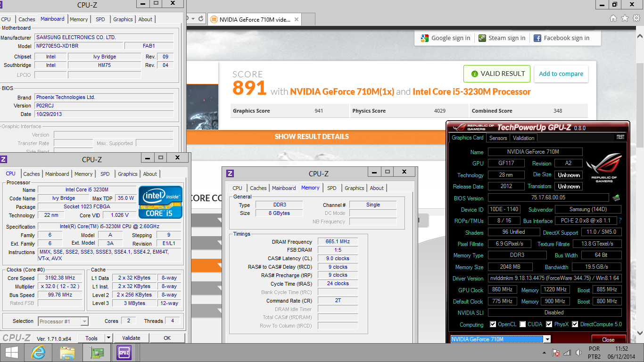Enable the CUDA checkbox
This screenshot has width=644, height=362.
click(523, 324)
